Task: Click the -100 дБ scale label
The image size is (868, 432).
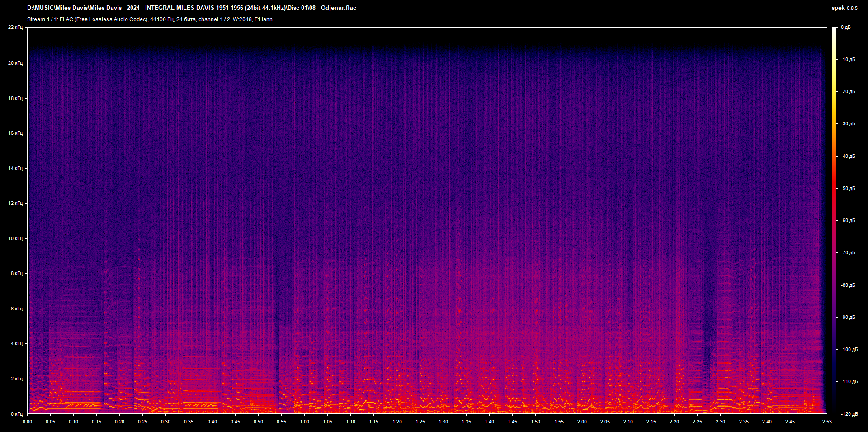Action: [849, 350]
